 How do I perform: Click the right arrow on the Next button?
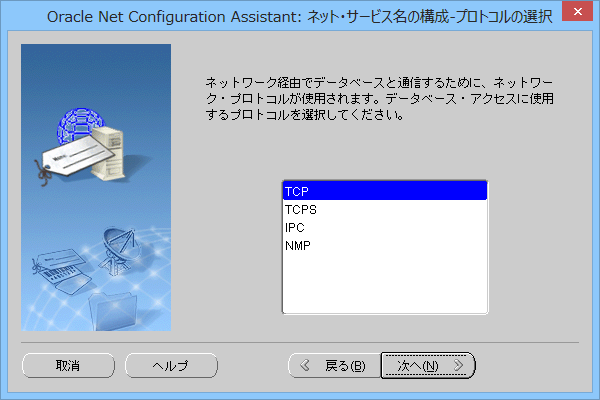(x=458, y=366)
